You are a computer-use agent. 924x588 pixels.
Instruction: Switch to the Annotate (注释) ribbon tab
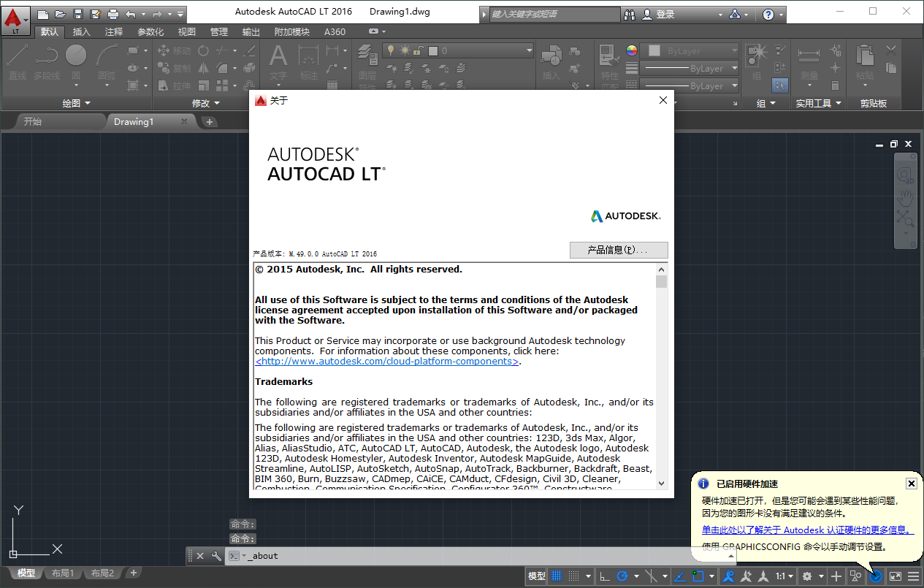114,31
